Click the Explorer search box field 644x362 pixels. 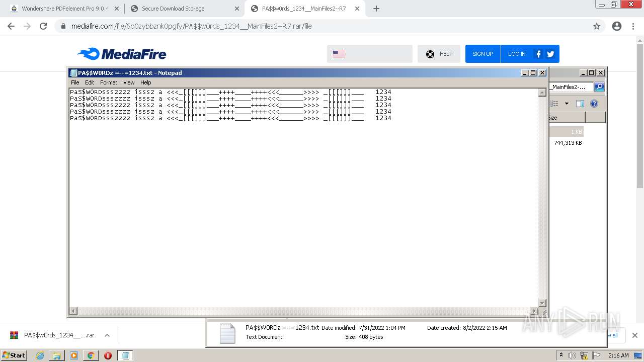(x=571, y=87)
